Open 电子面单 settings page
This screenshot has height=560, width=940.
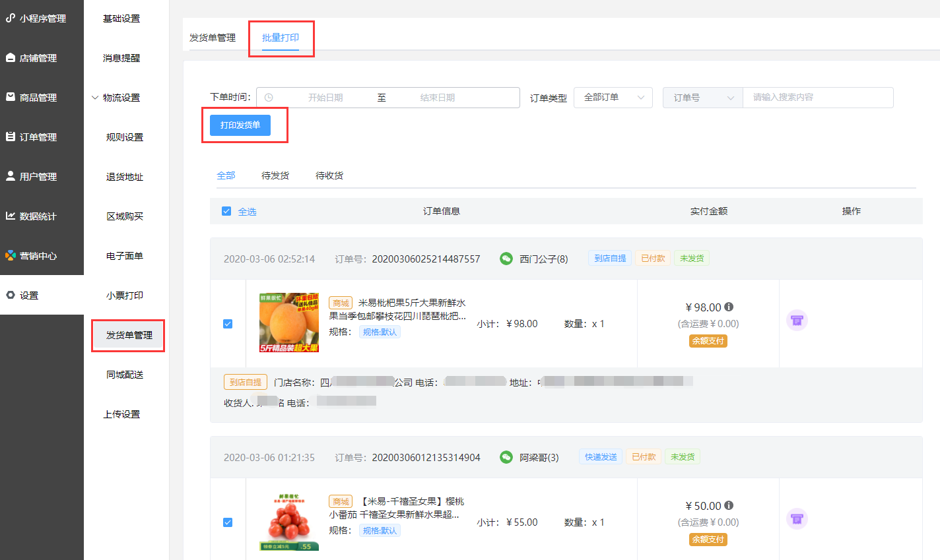[125, 256]
